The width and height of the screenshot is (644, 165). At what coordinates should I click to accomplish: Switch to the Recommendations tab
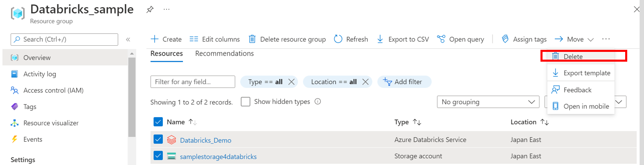click(224, 54)
